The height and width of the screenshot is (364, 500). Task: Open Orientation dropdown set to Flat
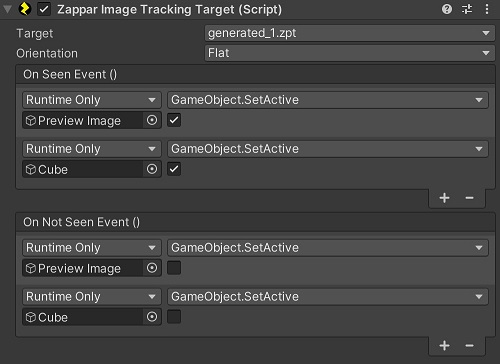350,53
